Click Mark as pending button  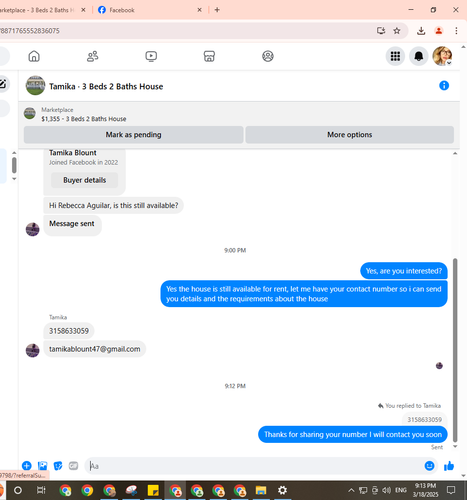[x=133, y=135]
